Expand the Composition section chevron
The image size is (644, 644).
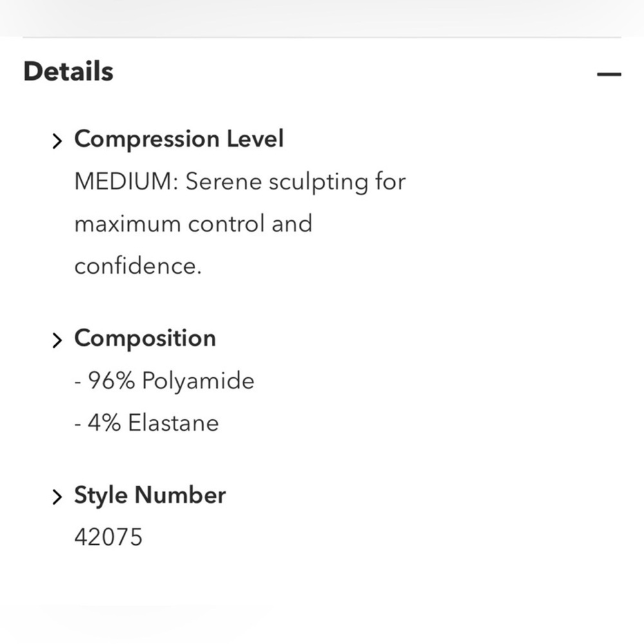(57, 339)
